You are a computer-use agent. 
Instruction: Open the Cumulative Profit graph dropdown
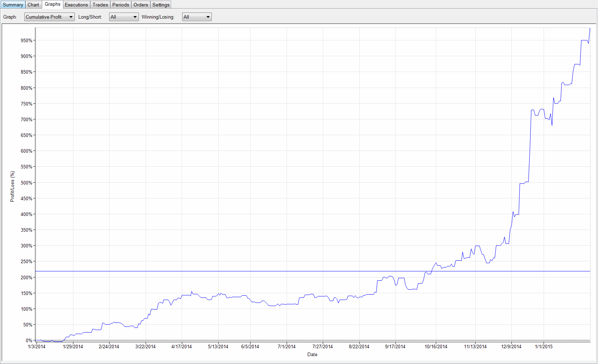[49, 17]
